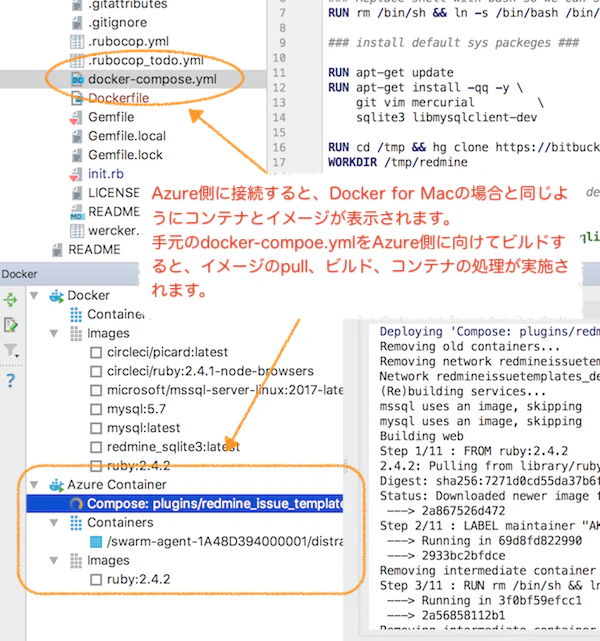This screenshot has width=600, height=641.
Task: Click the whale icon beside Azure Container
Action: [56, 485]
